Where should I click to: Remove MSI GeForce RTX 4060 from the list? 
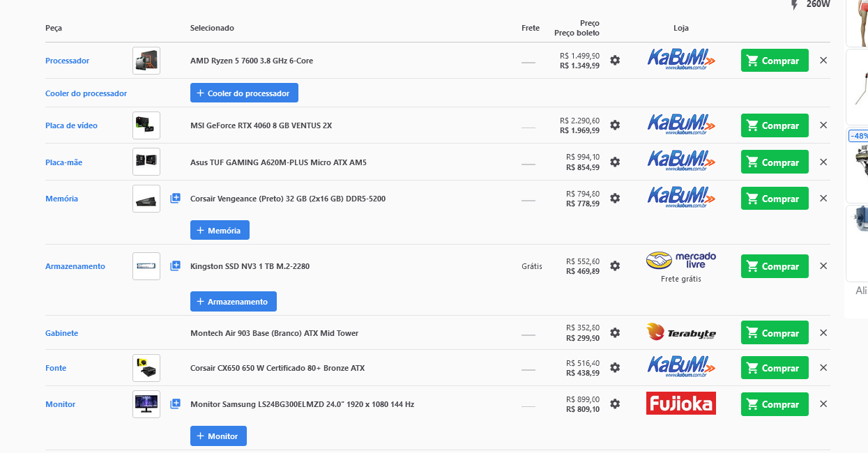point(823,125)
